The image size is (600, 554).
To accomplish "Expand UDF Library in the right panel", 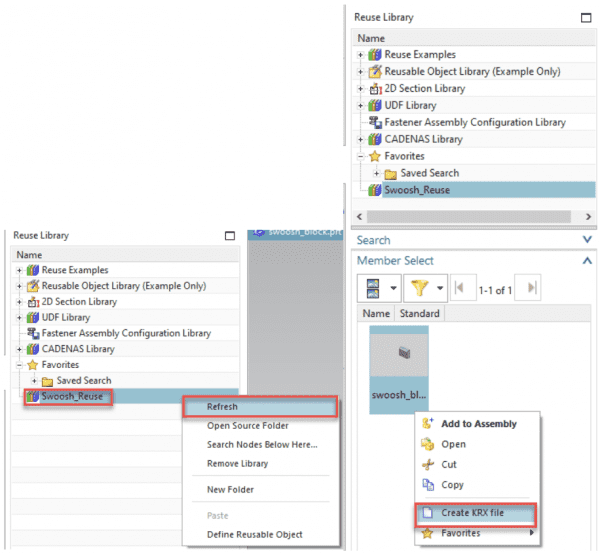I will pos(360,106).
